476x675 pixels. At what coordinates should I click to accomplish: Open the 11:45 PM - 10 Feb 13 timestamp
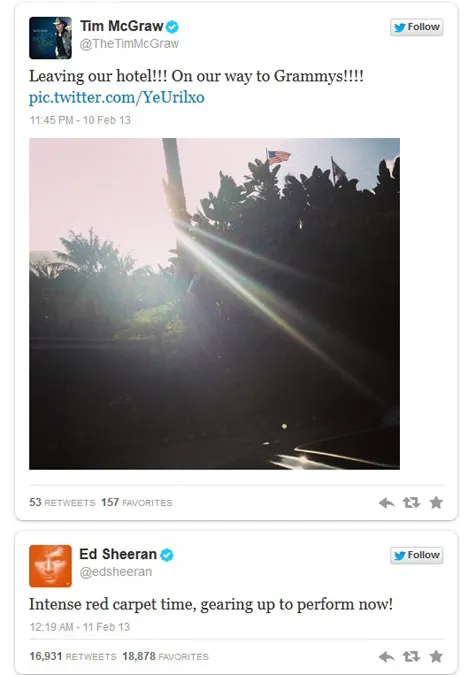point(80,120)
